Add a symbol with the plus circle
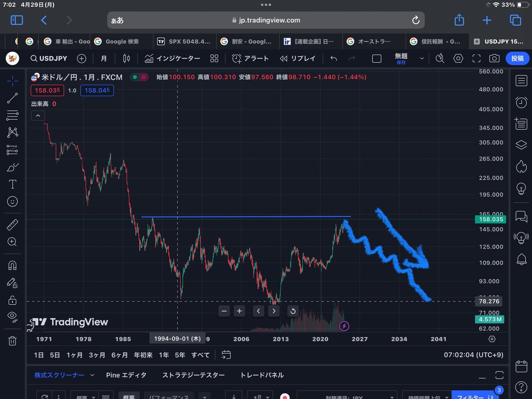The width and height of the screenshot is (532, 399). pyautogui.click(x=82, y=59)
